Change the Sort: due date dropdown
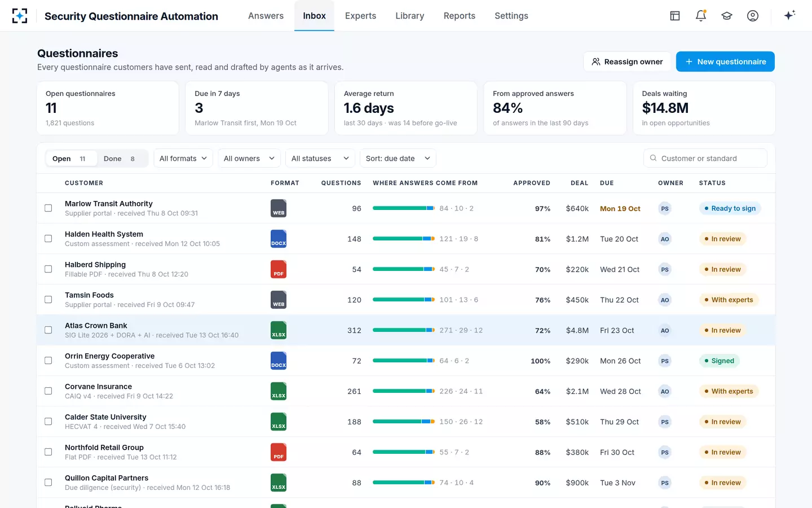This screenshot has height=508, width=812. click(x=398, y=159)
